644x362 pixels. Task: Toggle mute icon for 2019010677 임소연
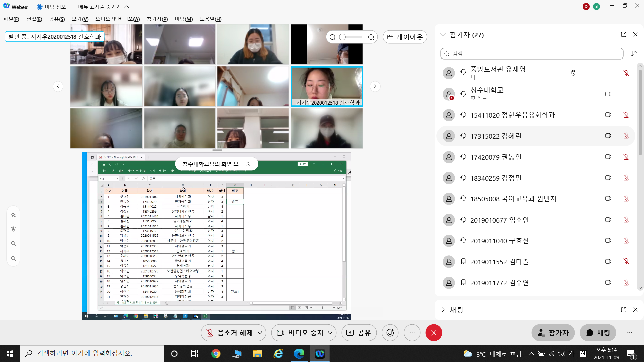tap(626, 220)
